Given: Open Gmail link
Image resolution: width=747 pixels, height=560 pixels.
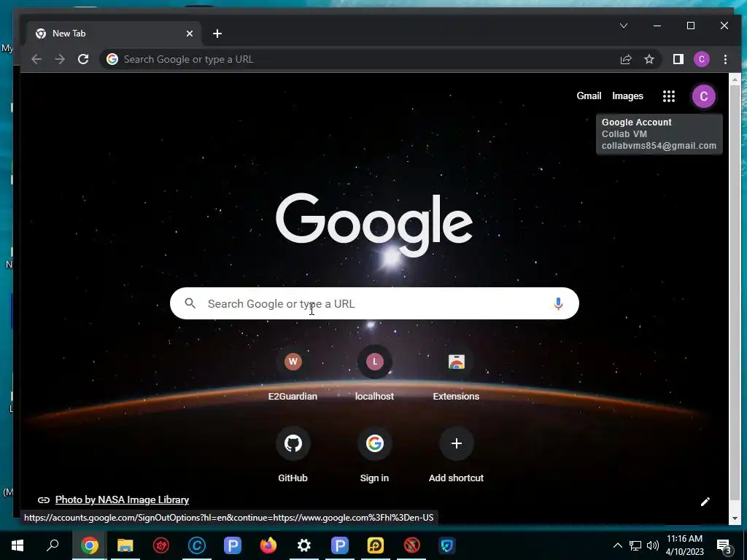Looking at the screenshot, I should pyautogui.click(x=589, y=96).
